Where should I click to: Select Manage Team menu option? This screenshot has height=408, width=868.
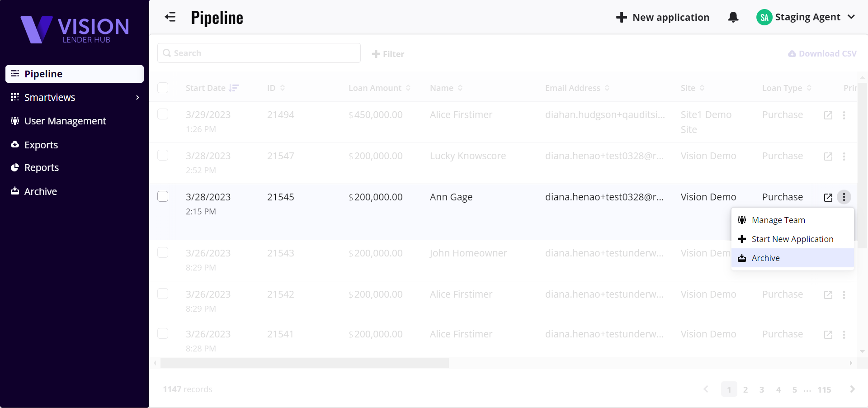tap(778, 220)
